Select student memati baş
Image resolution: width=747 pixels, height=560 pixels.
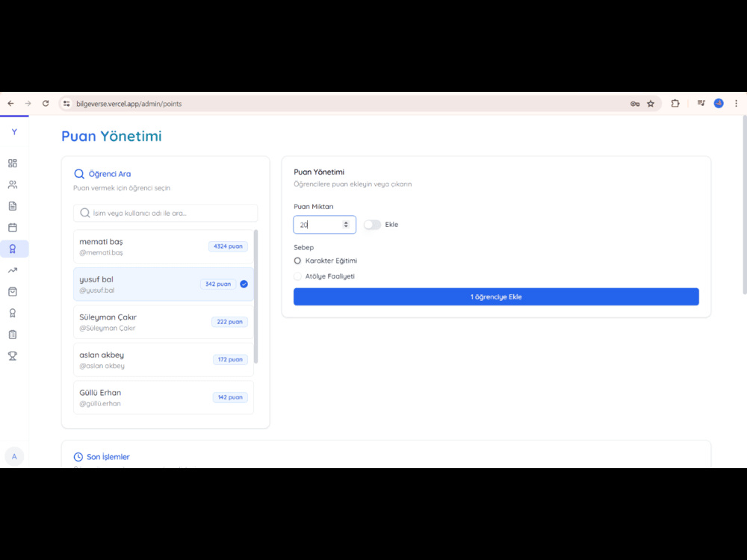(x=164, y=246)
